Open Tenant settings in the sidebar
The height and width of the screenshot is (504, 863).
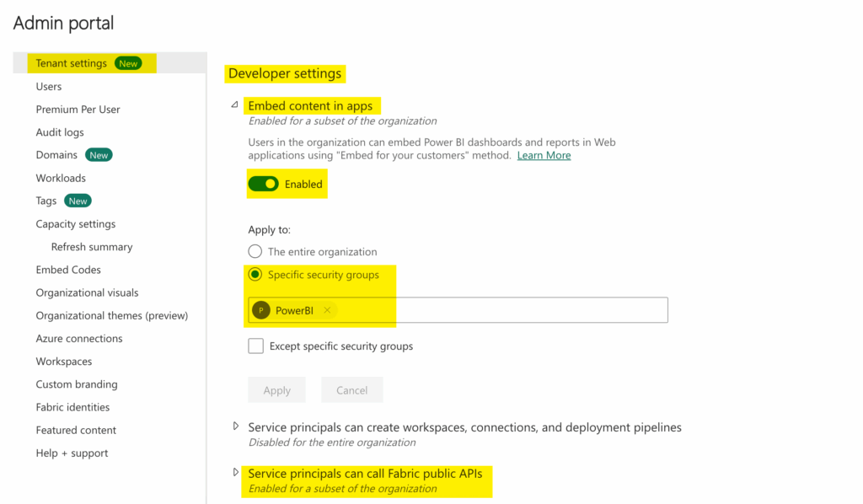71,63
